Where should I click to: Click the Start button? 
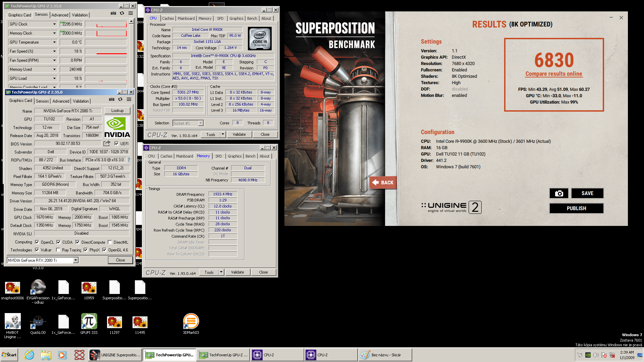10,355
